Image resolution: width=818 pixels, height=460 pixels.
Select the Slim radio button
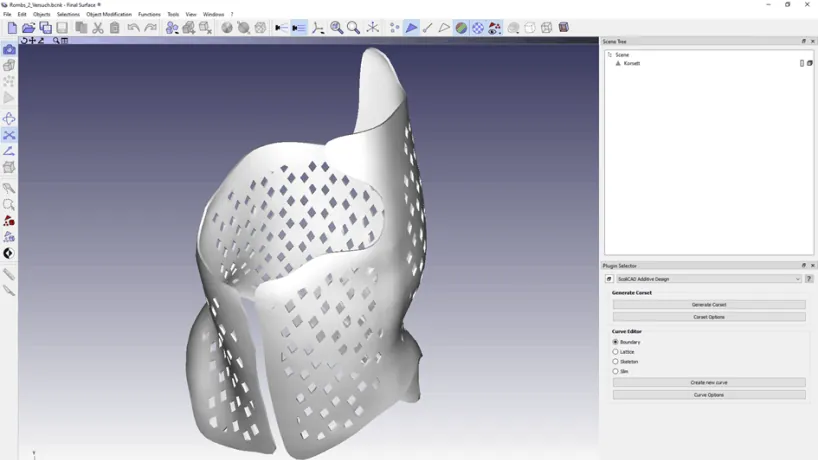click(x=616, y=371)
